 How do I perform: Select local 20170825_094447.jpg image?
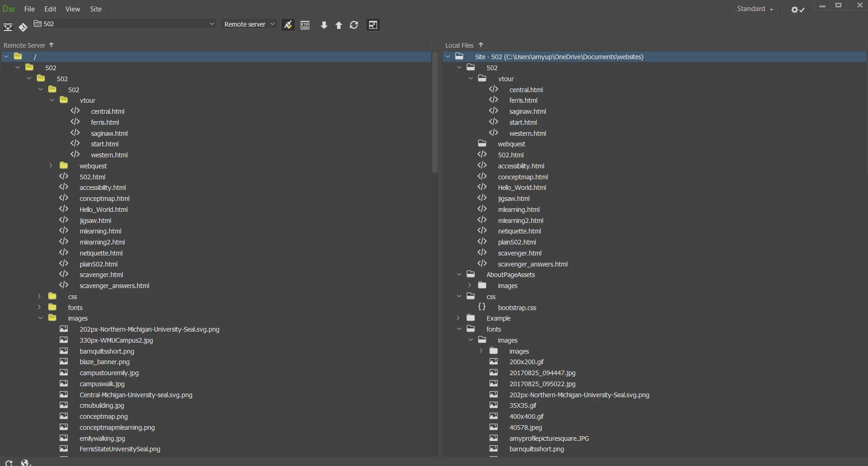pyautogui.click(x=542, y=373)
